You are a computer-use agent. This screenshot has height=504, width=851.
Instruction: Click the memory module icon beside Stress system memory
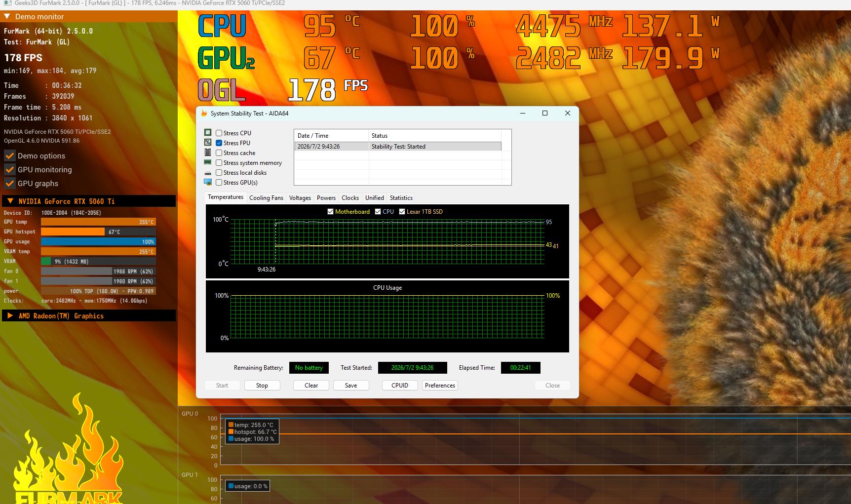pos(208,162)
